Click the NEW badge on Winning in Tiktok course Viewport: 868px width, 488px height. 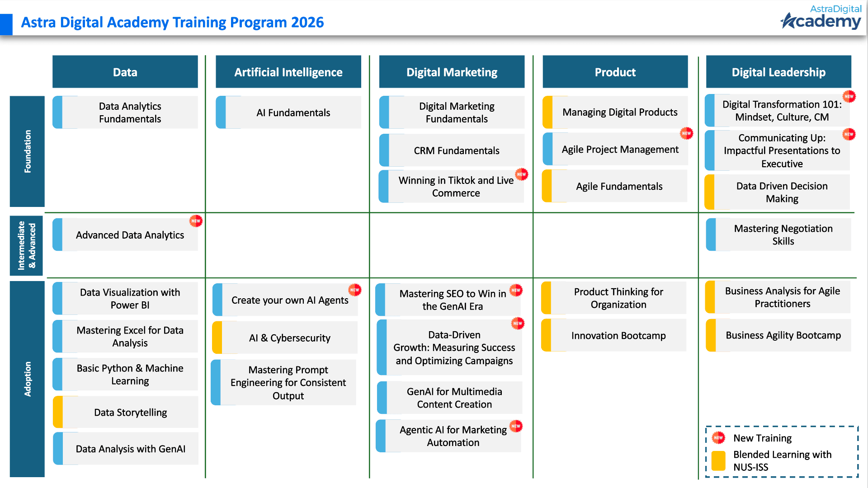(522, 174)
